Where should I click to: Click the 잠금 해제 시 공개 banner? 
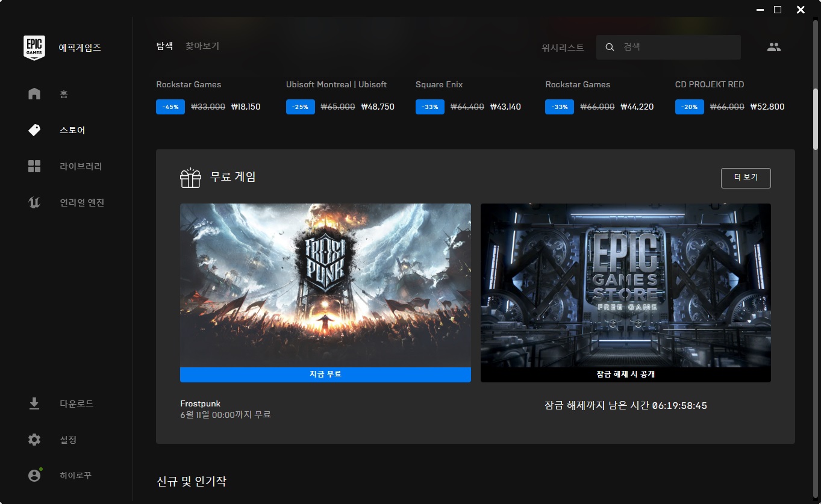626,375
